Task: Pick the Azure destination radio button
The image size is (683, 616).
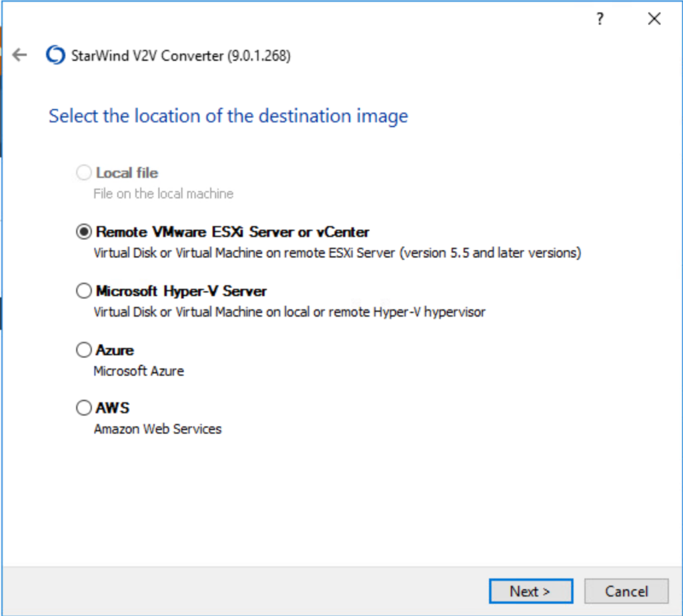Action: pos(83,349)
